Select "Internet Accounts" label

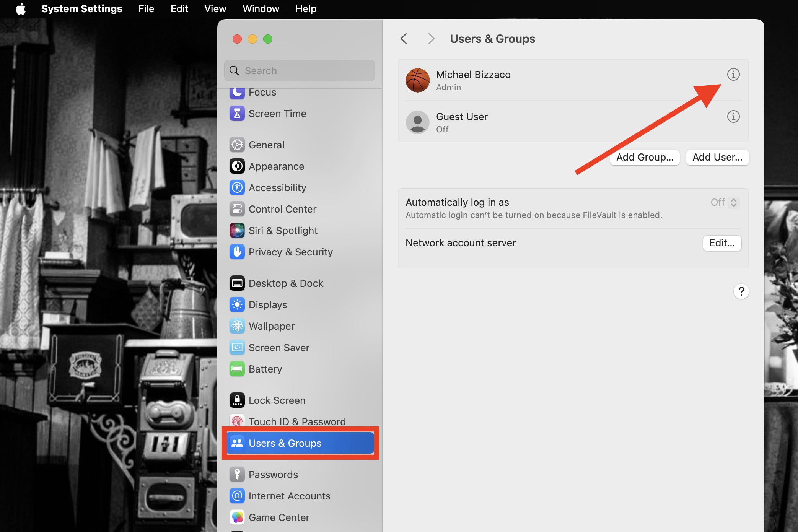click(x=290, y=496)
